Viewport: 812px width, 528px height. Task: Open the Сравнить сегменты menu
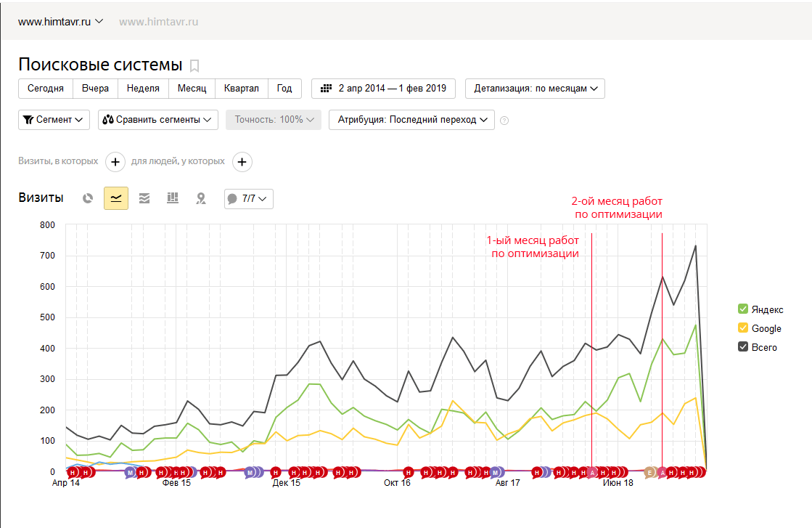158,120
